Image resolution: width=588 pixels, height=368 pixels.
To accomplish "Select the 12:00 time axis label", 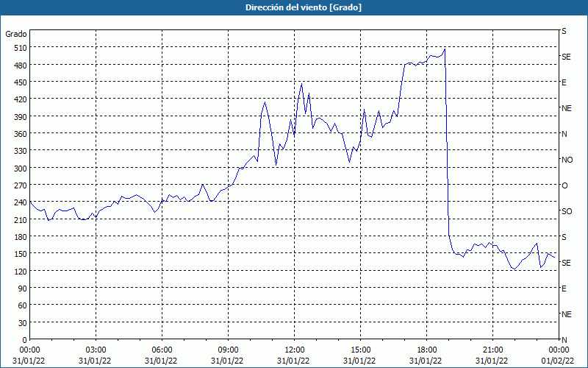I will click(x=295, y=350).
